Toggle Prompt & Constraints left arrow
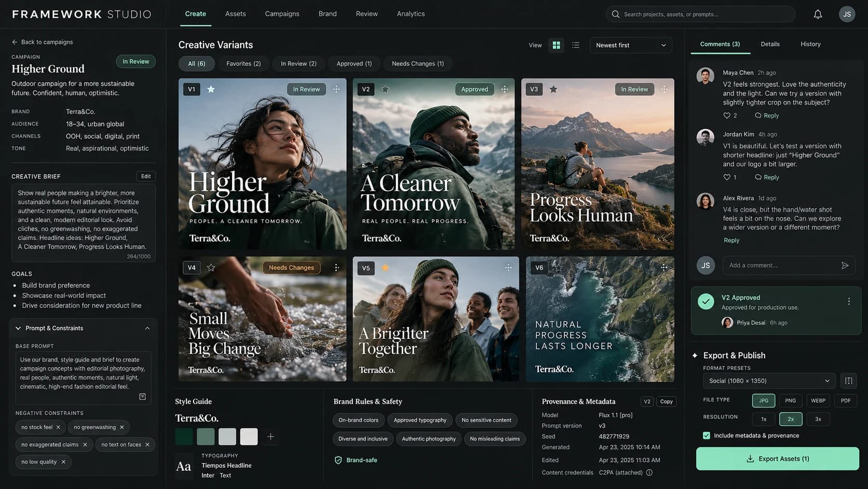This screenshot has height=489, width=868. tap(18, 328)
